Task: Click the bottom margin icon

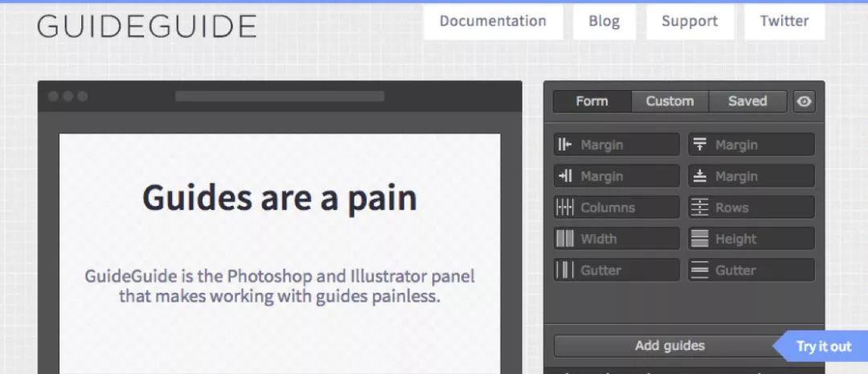Action: [700, 176]
